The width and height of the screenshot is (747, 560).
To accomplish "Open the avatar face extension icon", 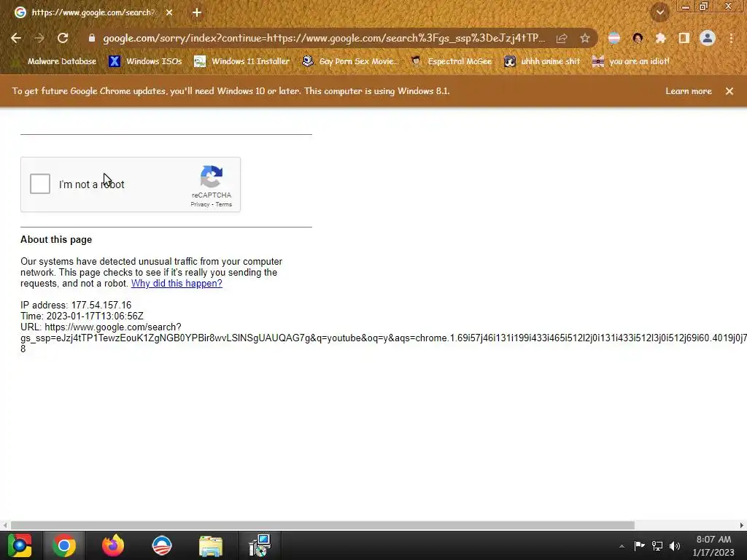I will [x=638, y=38].
